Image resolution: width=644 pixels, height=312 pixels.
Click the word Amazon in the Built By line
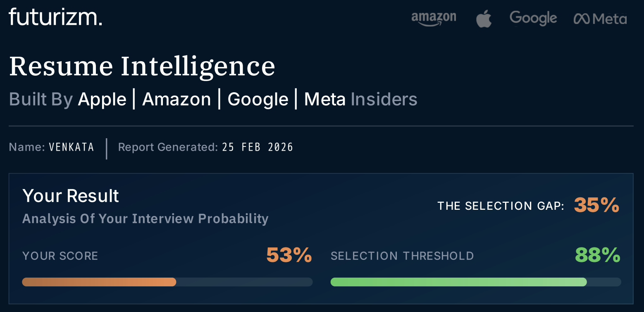point(177,99)
